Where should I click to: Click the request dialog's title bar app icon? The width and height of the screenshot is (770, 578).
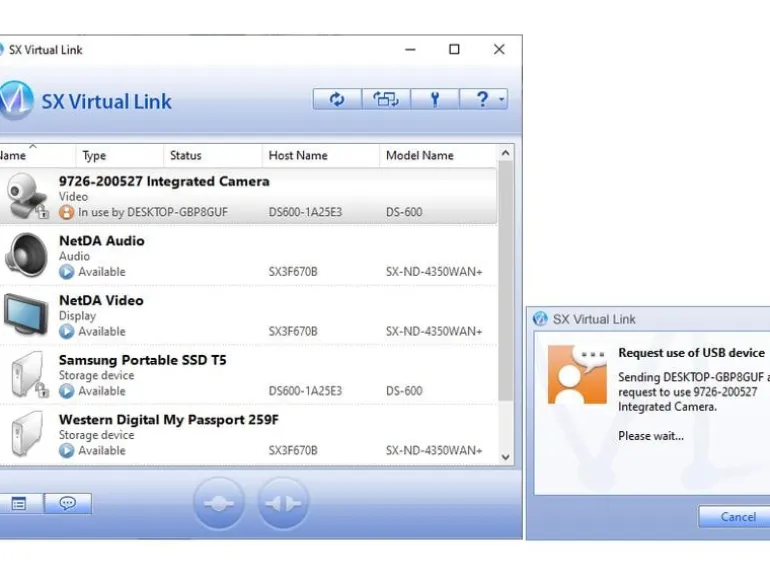540,319
